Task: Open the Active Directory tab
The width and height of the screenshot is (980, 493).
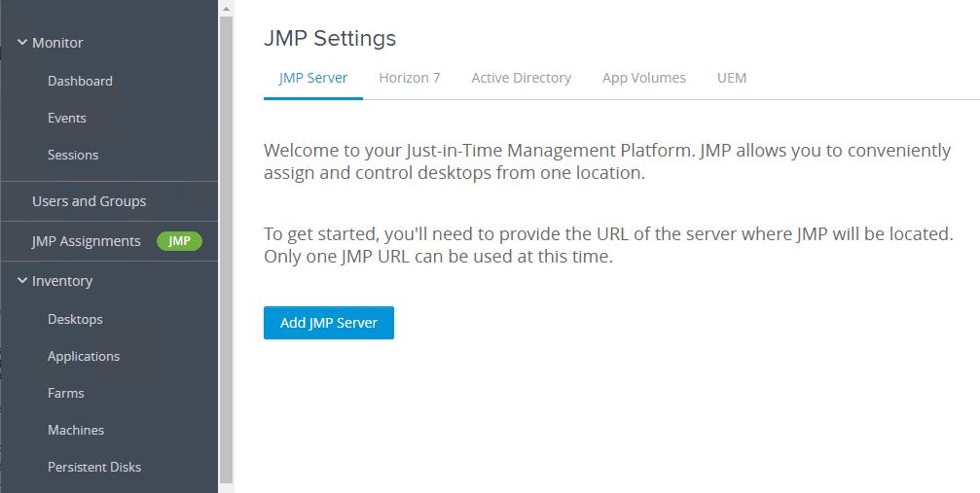Action: pos(521,78)
